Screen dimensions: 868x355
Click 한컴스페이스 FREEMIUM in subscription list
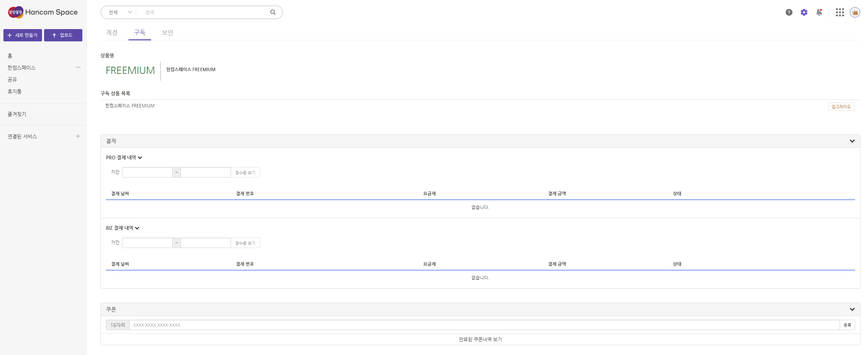[x=130, y=106]
